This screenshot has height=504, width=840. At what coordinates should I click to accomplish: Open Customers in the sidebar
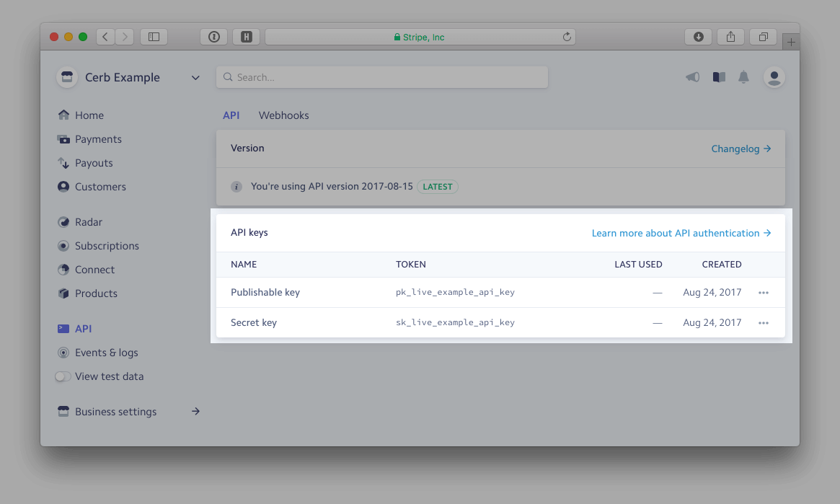coord(100,187)
